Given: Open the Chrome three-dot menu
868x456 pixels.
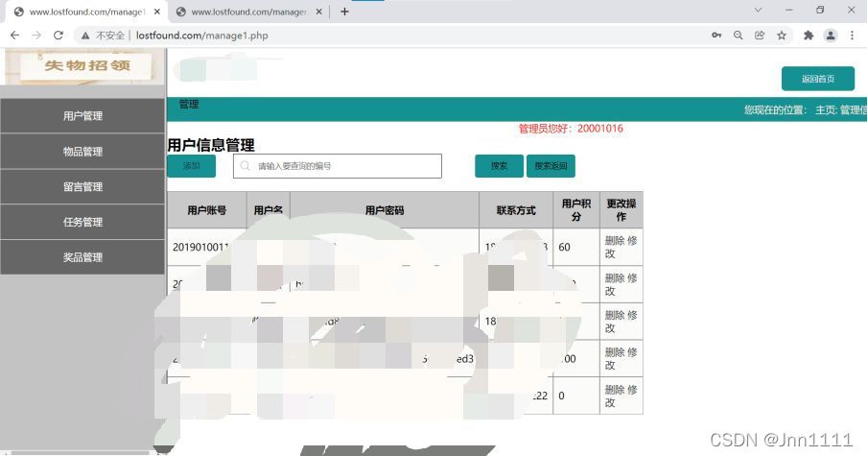Looking at the screenshot, I should [x=852, y=36].
